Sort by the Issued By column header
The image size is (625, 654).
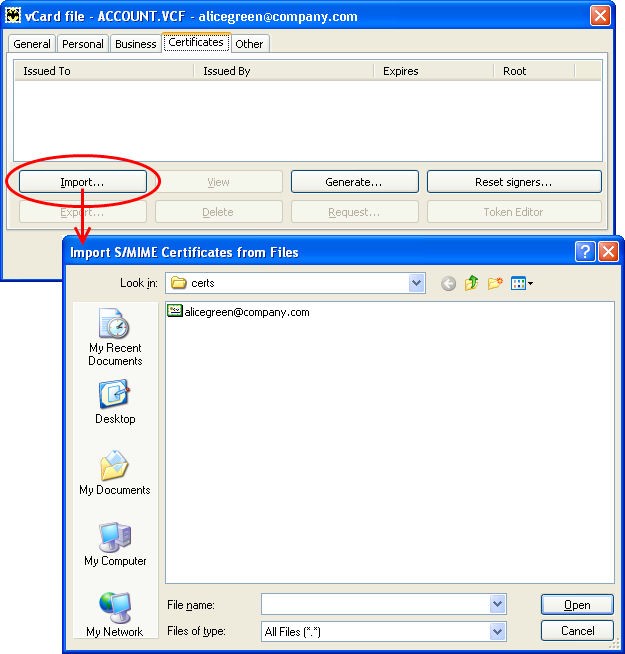tap(284, 71)
